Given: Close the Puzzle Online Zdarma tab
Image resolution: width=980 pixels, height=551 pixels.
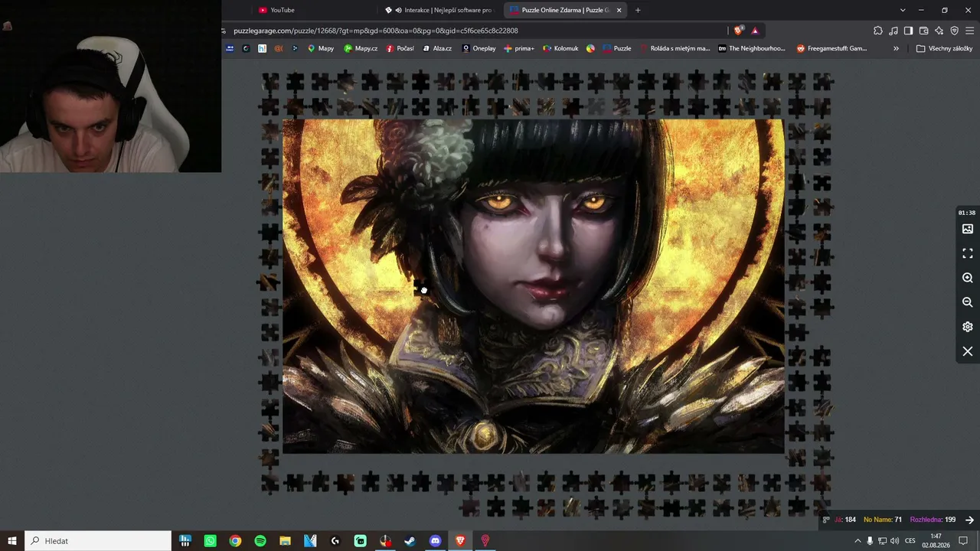Looking at the screenshot, I should tap(619, 10).
